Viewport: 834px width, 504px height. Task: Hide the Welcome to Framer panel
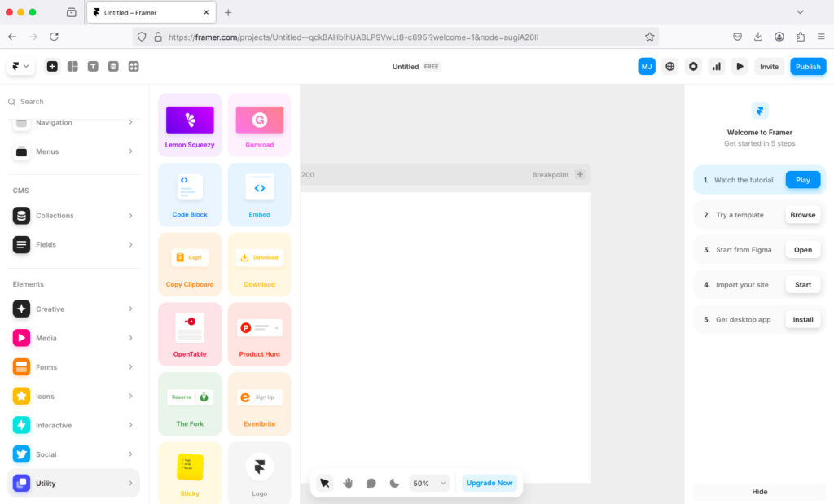coord(760,492)
